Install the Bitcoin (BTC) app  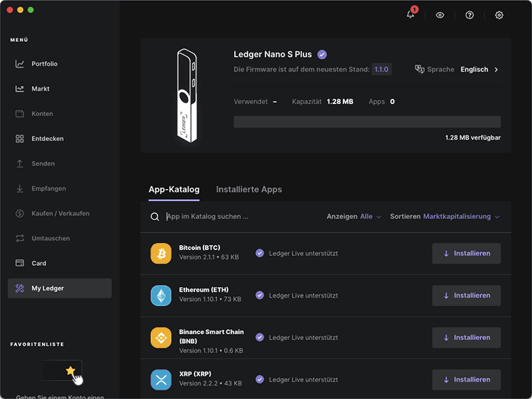(466, 253)
